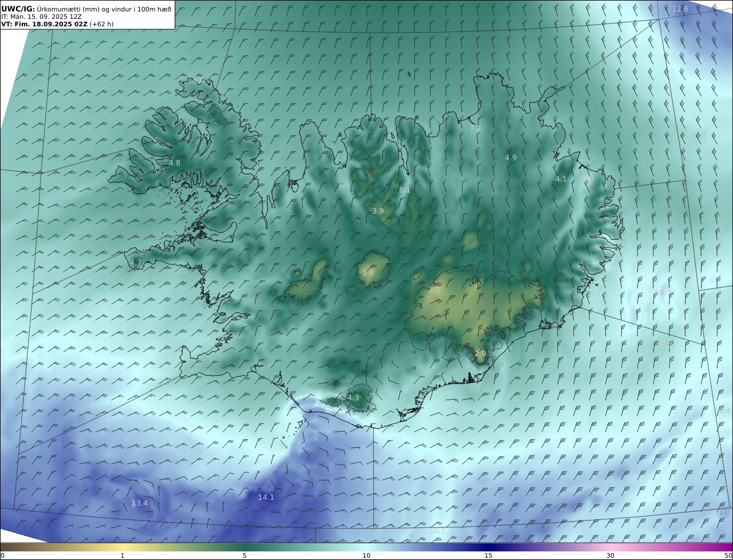Click the 4.1 value label on the map
The height and width of the screenshot is (560, 733).
point(561,179)
